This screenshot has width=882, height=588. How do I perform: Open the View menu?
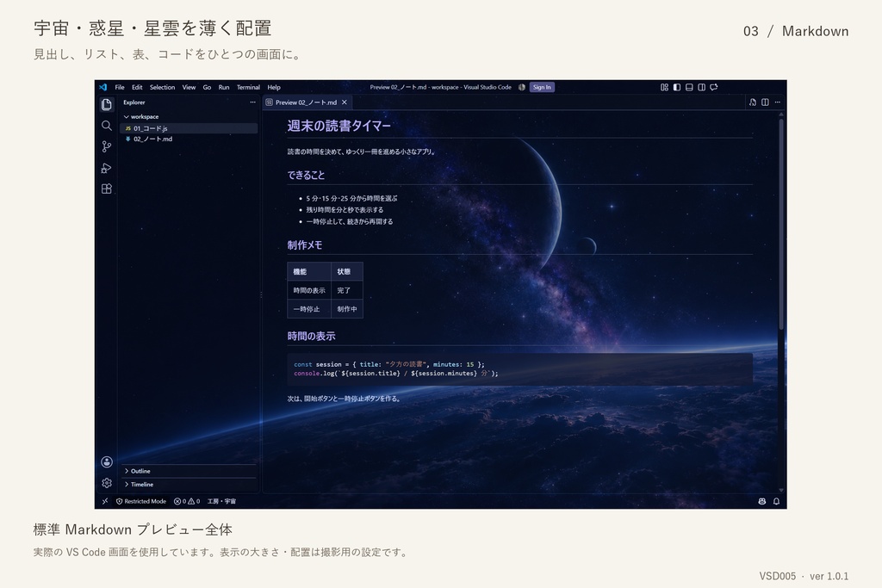189,87
